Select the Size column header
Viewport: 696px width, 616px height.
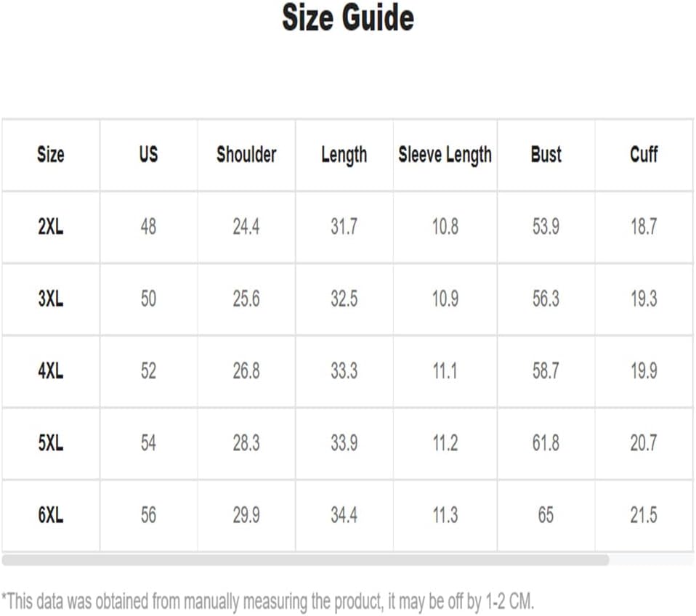(50, 155)
